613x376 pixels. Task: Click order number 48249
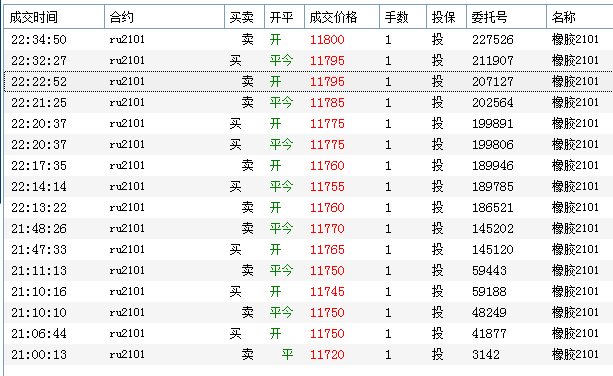coord(489,313)
